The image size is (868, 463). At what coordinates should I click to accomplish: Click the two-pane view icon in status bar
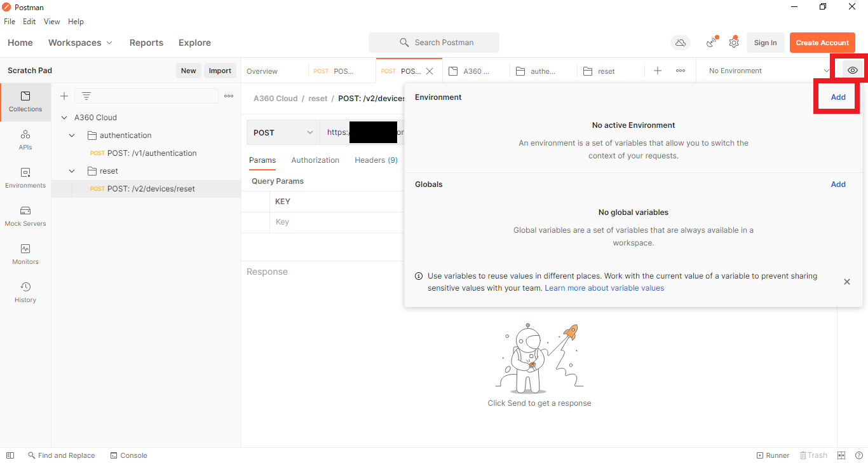tap(841, 455)
